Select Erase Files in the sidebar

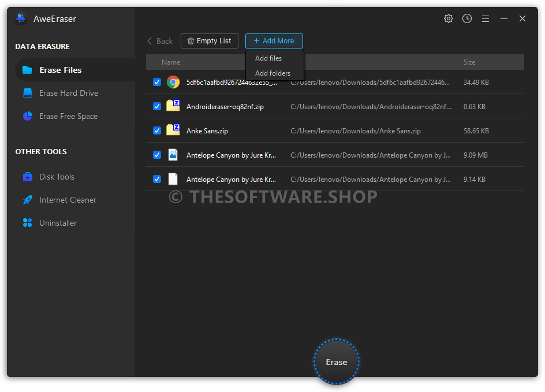tap(75, 70)
